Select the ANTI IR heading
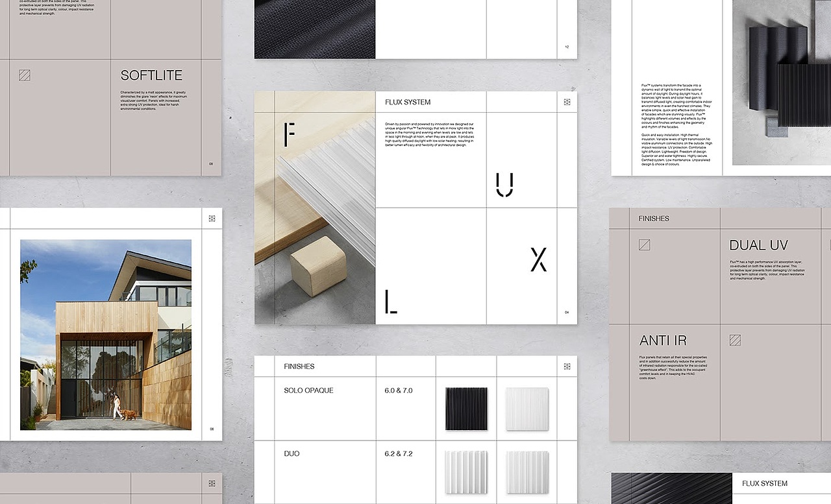The height and width of the screenshot is (504, 831). pos(663,341)
